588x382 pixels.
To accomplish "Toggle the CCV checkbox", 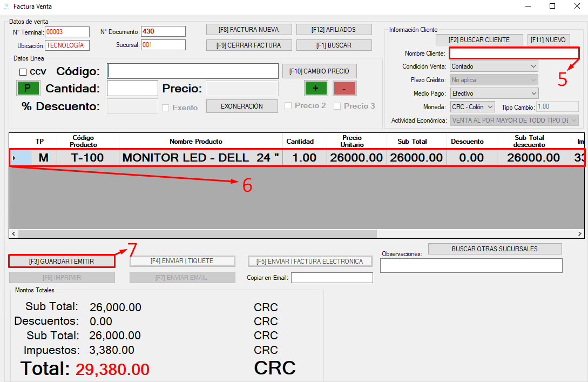I will tap(23, 72).
